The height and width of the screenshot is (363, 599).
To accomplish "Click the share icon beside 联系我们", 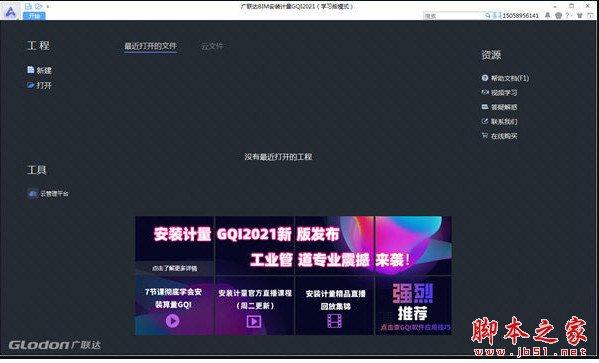I will (485, 121).
